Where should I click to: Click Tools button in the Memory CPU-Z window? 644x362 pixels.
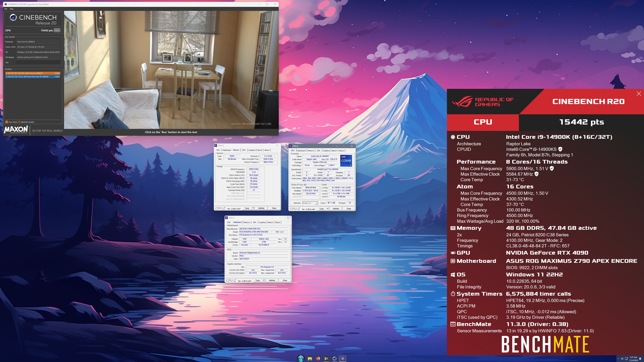click(247, 208)
